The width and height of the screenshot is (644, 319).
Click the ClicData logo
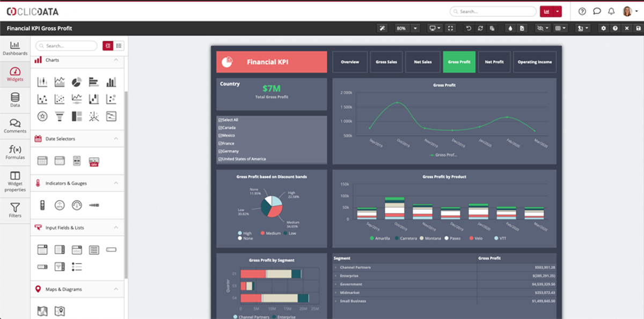pos(33,11)
